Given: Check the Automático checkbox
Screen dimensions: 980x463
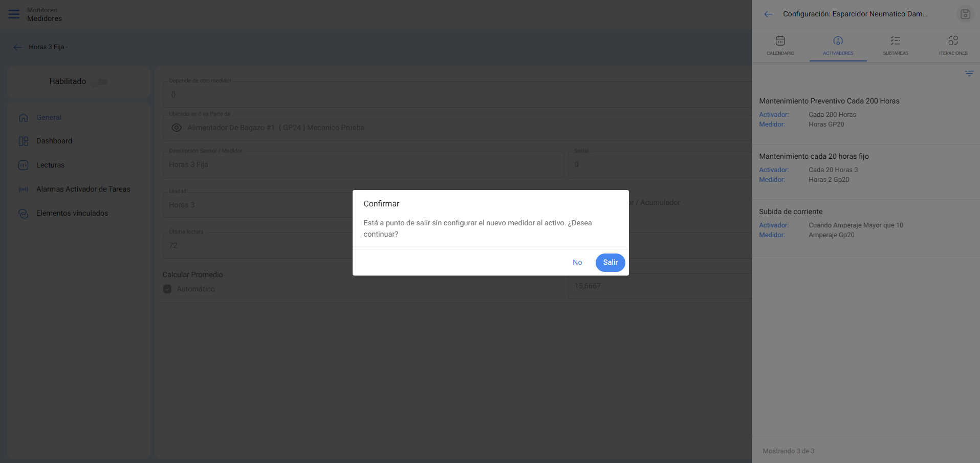Looking at the screenshot, I should click(x=167, y=289).
